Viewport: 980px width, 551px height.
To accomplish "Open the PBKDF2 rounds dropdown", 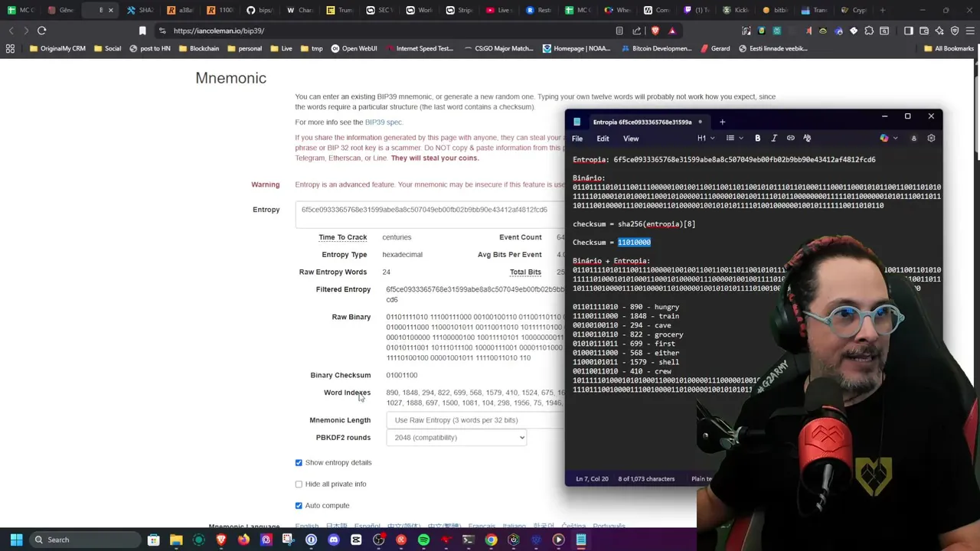I will click(x=456, y=438).
